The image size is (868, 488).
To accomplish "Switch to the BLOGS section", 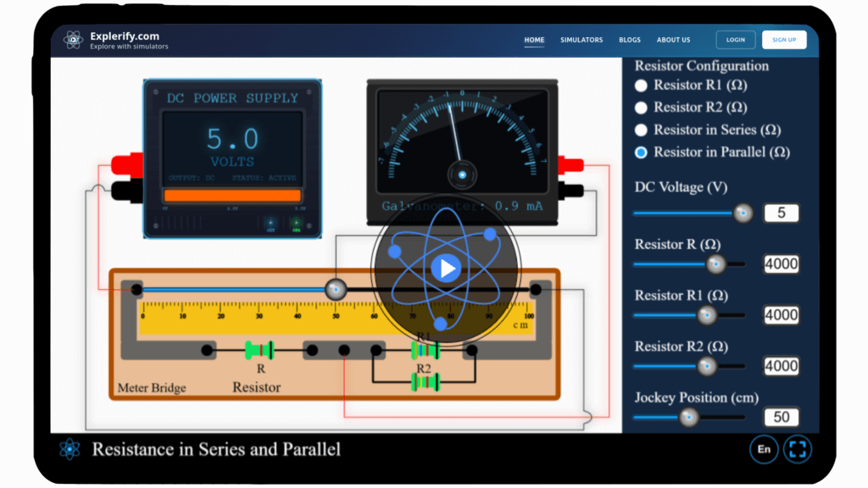I will pos(629,39).
